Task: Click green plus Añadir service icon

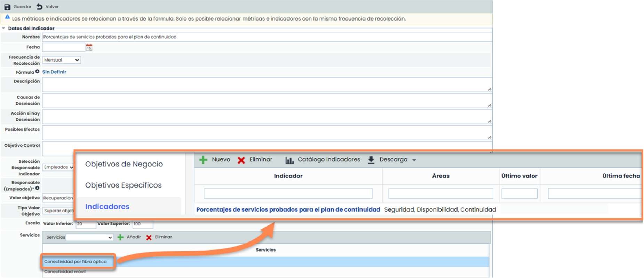Action: pos(120,237)
